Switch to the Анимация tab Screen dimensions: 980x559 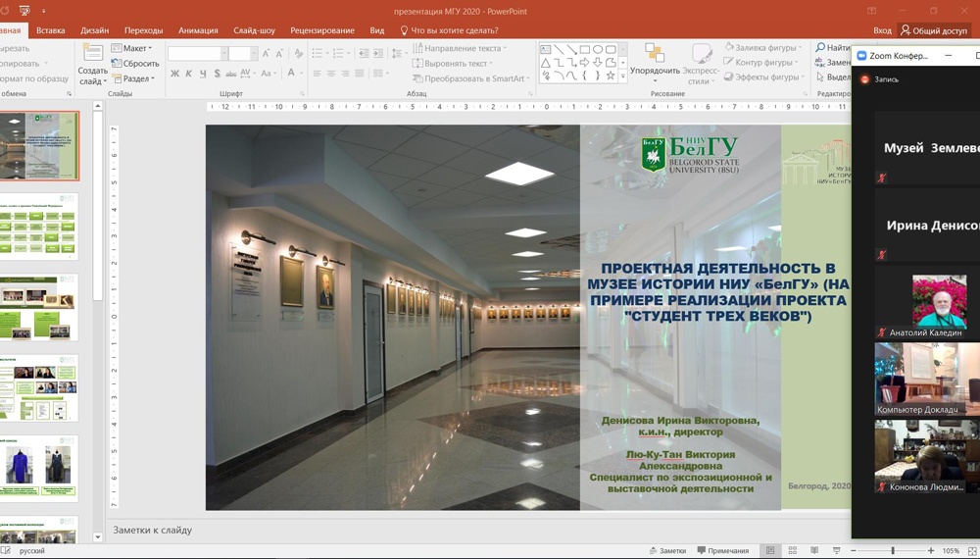point(198,30)
